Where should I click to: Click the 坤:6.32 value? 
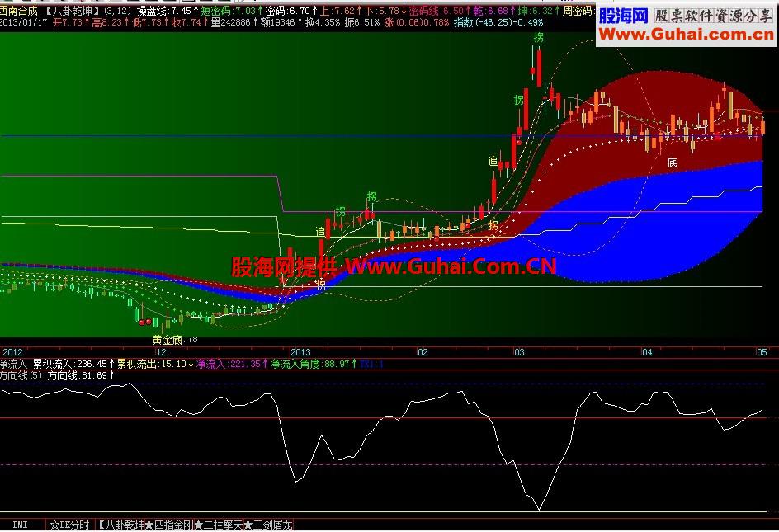[539, 11]
